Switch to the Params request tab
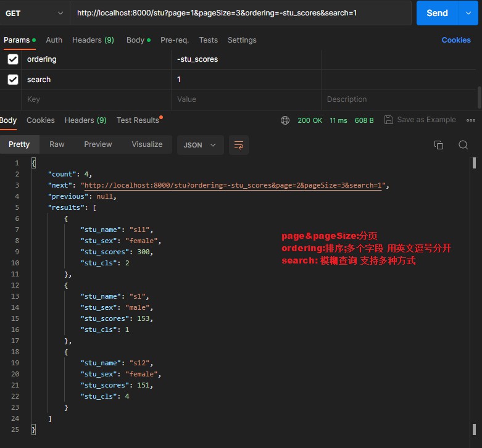Image resolution: width=482 pixels, height=448 pixels. click(20, 40)
